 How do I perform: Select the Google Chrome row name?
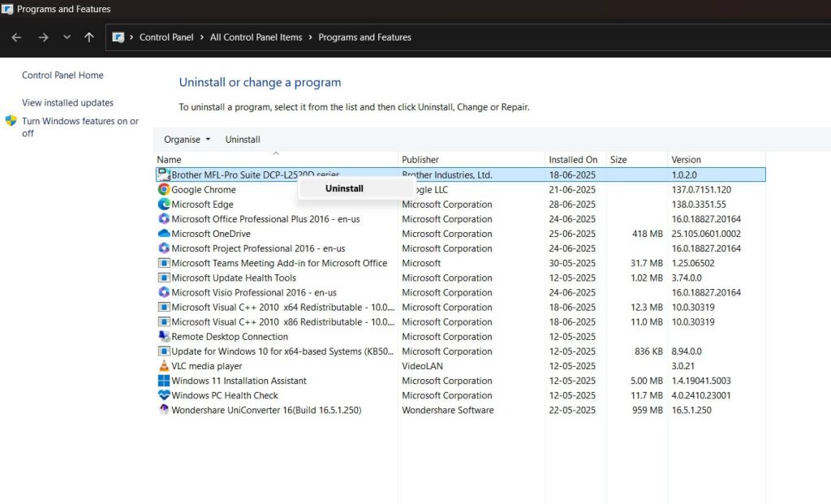click(x=204, y=189)
